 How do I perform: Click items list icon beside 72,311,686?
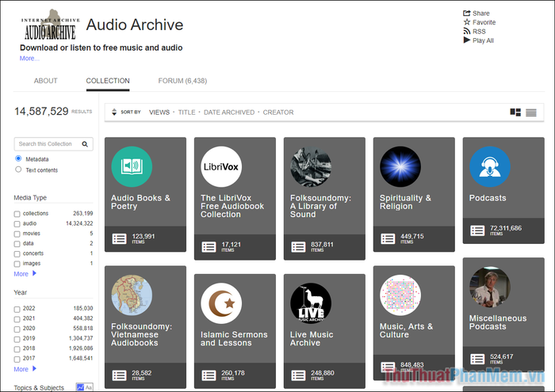pos(477,230)
